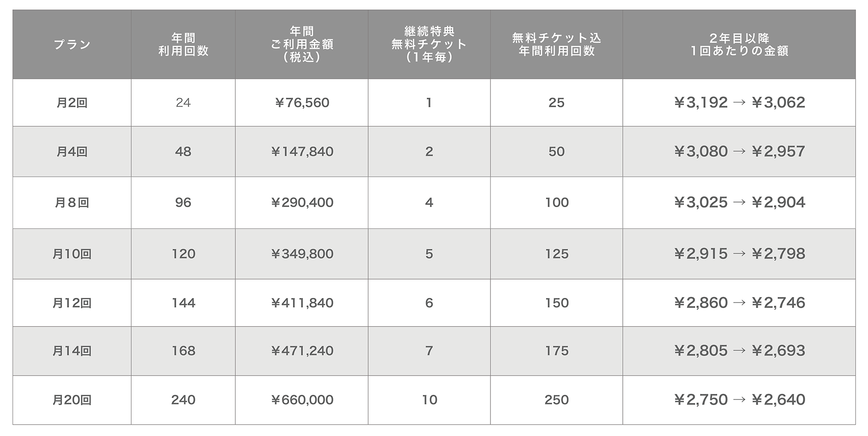Image resolution: width=868 pixels, height=436 pixels.
Task: Click the 年間利用回数 column header
Action: click(x=183, y=44)
